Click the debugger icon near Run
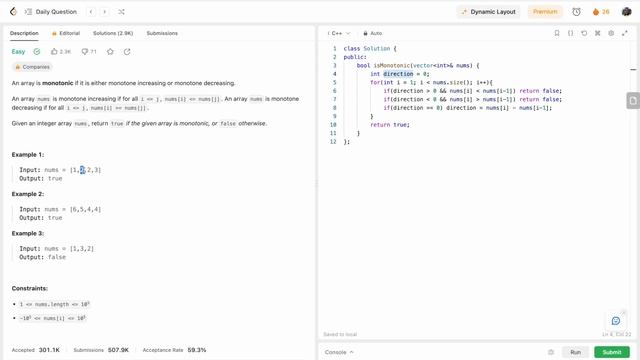This screenshot has height=360, width=640. tap(551, 352)
